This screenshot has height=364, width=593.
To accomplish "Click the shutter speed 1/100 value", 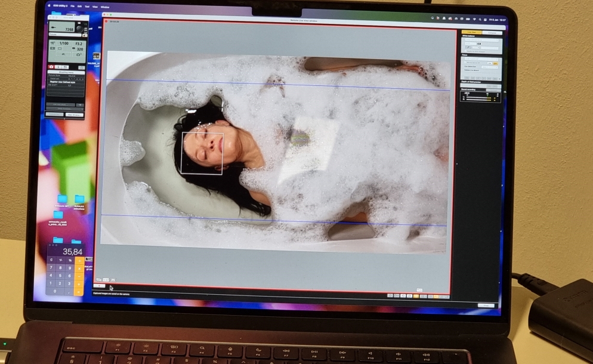I will 63,44.
